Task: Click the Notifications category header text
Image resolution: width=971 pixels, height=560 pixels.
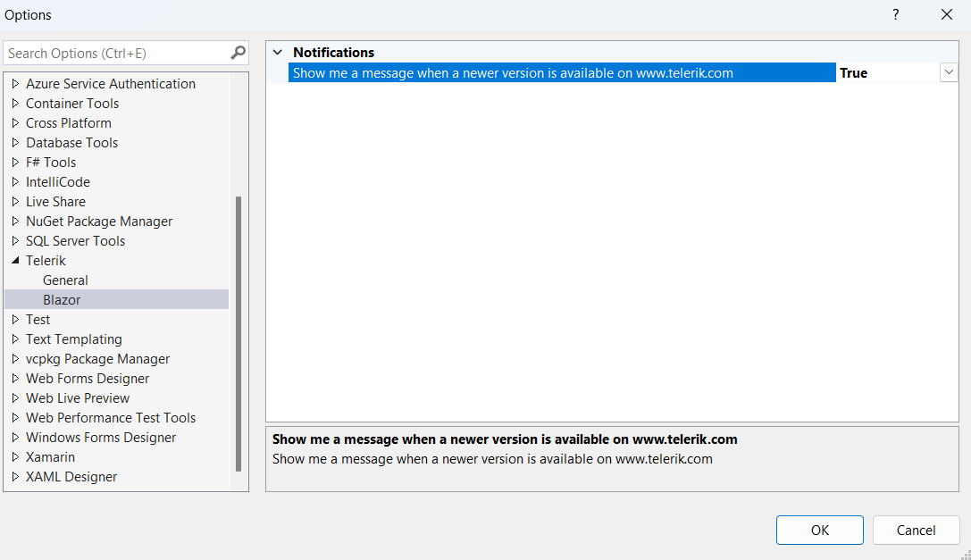Action: 333,53
